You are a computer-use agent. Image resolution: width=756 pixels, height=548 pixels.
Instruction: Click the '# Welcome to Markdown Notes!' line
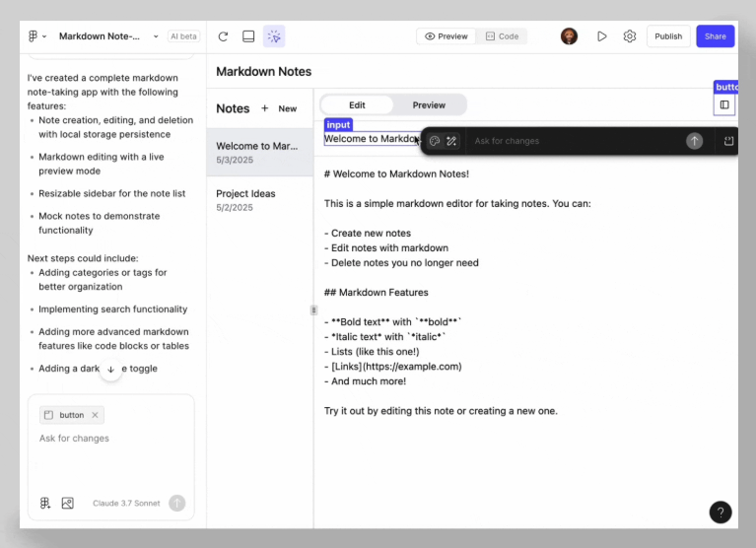pos(396,174)
